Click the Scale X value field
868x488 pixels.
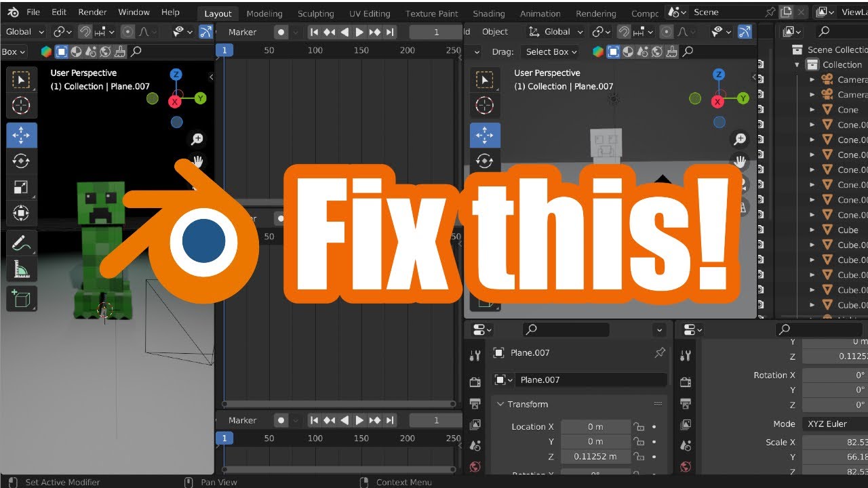click(x=835, y=442)
